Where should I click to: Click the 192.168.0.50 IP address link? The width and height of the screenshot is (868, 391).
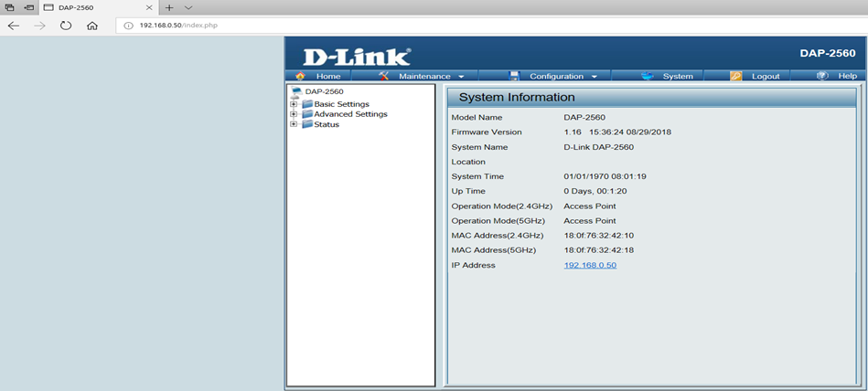coord(590,265)
